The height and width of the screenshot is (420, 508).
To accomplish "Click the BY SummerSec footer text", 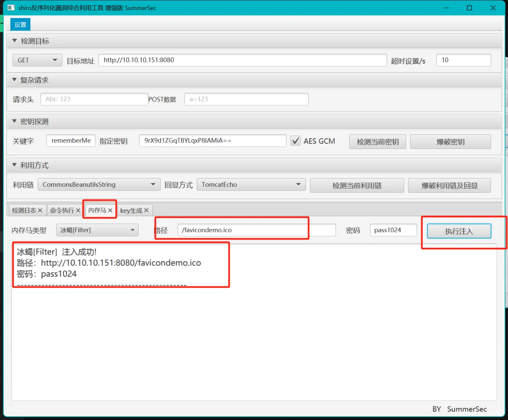I will (460, 409).
